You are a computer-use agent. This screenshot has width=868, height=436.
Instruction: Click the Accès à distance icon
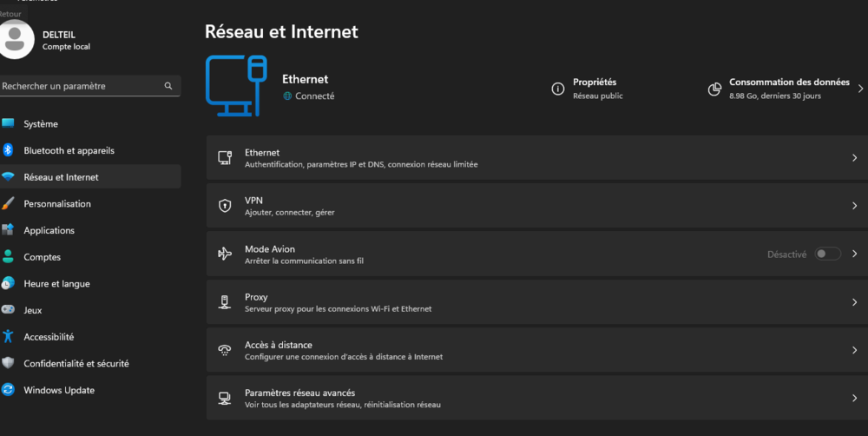pyautogui.click(x=225, y=350)
